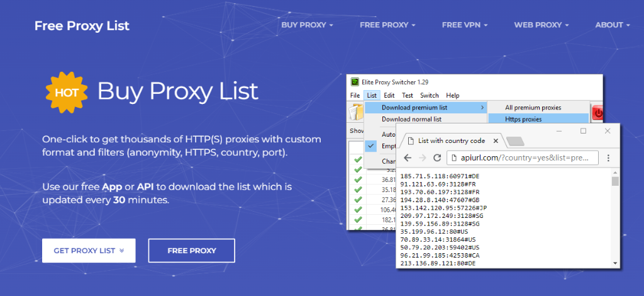Image resolution: width=644 pixels, height=296 pixels.
Task: Click the GET PROXY LIST button
Action: coord(89,251)
